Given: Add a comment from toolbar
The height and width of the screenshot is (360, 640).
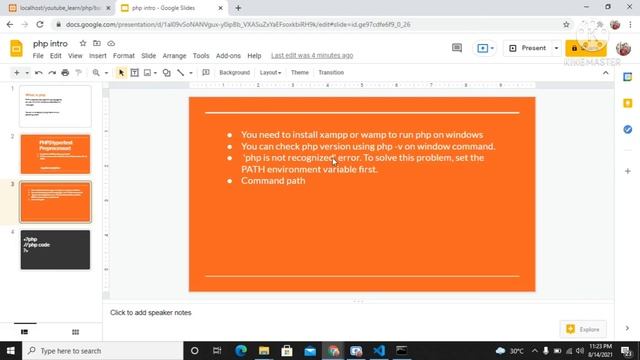Looking at the screenshot, I should (x=206, y=73).
